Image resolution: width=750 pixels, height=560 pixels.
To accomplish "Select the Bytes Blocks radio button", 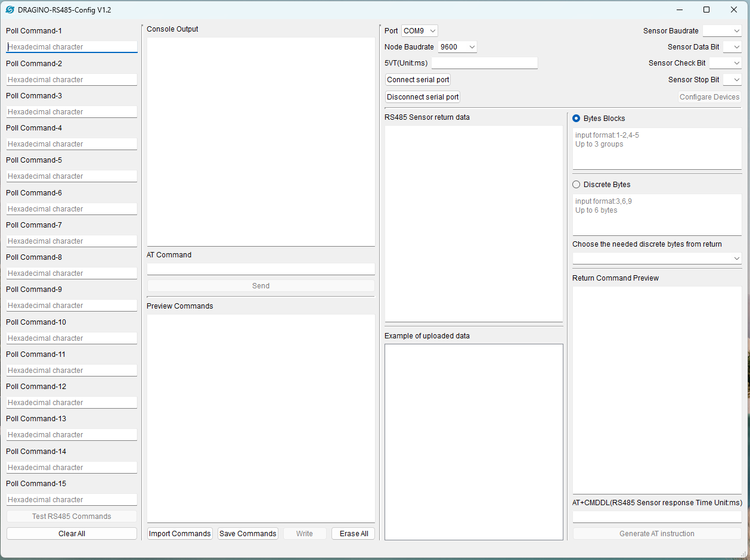I will point(576,119).
